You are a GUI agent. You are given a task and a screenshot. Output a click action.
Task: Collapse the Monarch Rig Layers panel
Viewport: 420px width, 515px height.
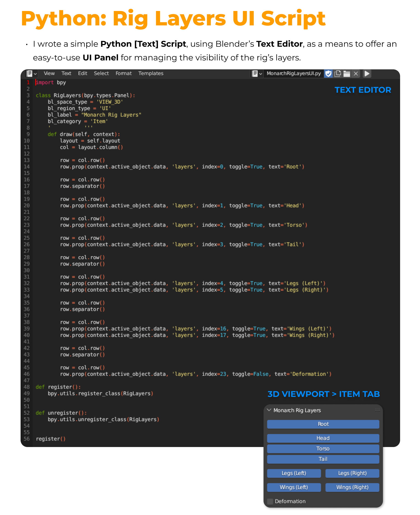[x=269, y=410]
